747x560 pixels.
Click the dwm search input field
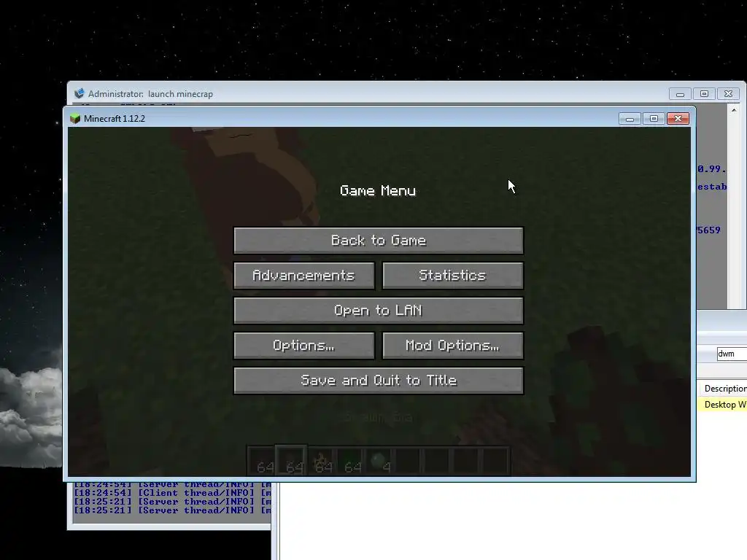pos(732,354)
